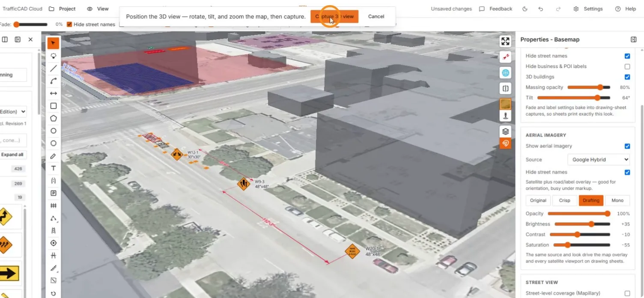Select the dashed selection-area tool
The width and height of the screenshot is (644, 298).
coord(54,281)
